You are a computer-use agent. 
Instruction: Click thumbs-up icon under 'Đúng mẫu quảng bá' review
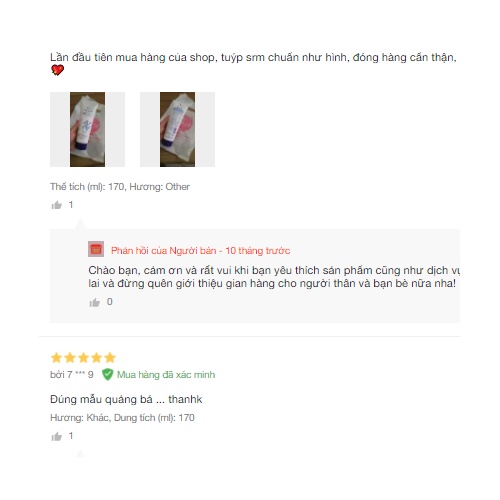57,436
